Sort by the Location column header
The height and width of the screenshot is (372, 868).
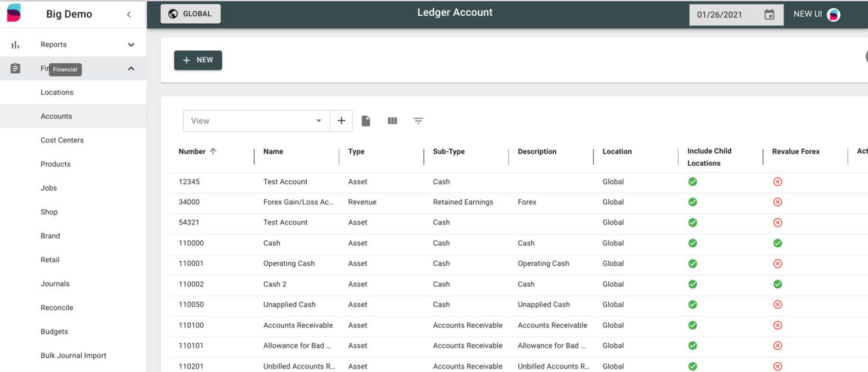(x=617, y=151)
